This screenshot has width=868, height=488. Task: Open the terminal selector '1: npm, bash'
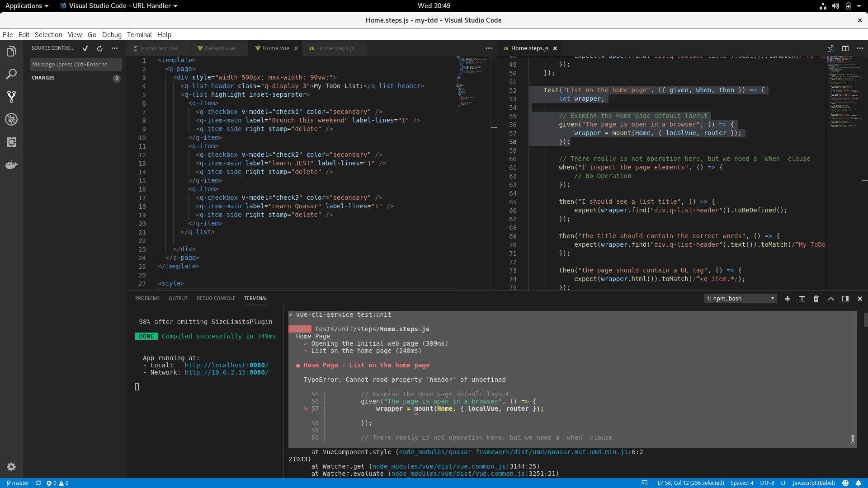click(x=740, y=299)
